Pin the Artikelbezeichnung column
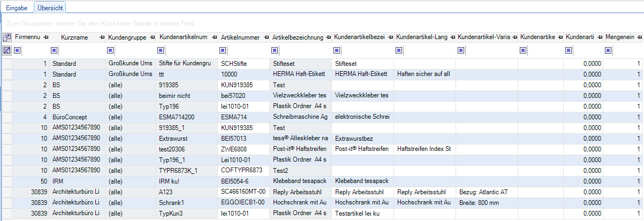Screen dimensions: 644x221 coord(328,37)
